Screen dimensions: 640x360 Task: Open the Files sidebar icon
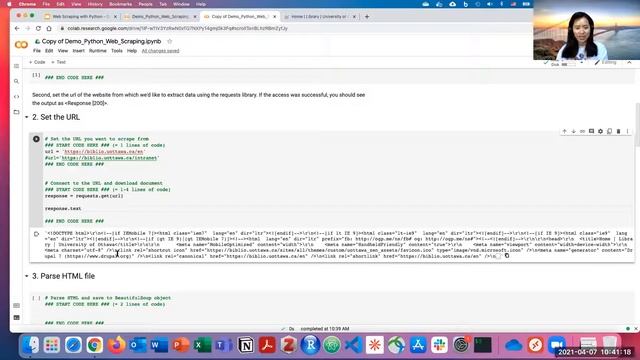coord(16,112)
